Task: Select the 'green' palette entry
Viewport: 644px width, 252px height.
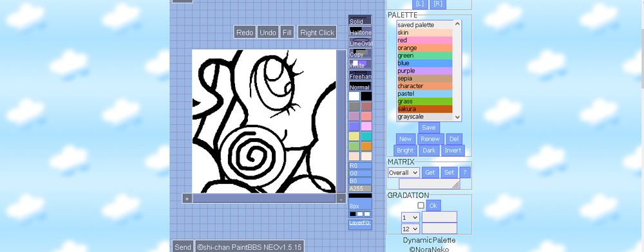Action: click(x=425, y=55)
